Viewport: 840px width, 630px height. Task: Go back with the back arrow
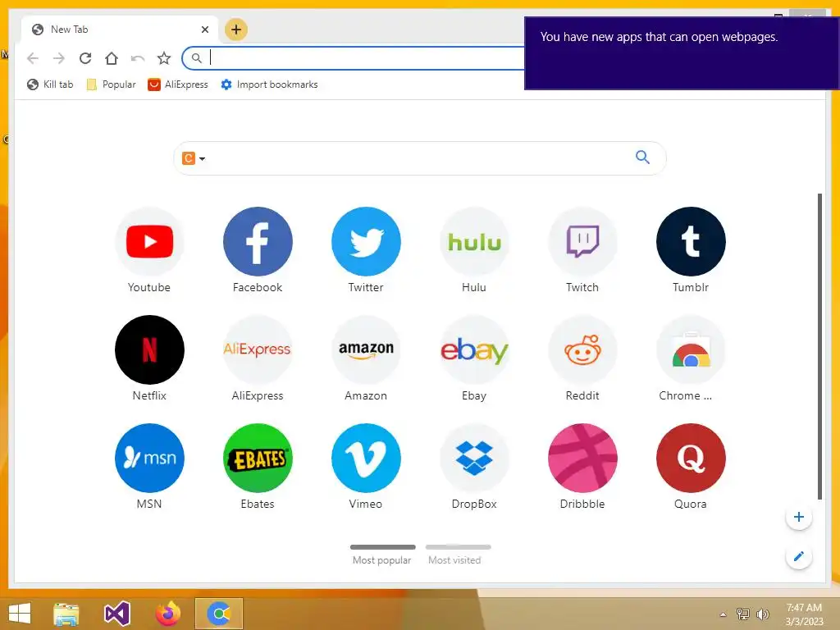[33, 58]
